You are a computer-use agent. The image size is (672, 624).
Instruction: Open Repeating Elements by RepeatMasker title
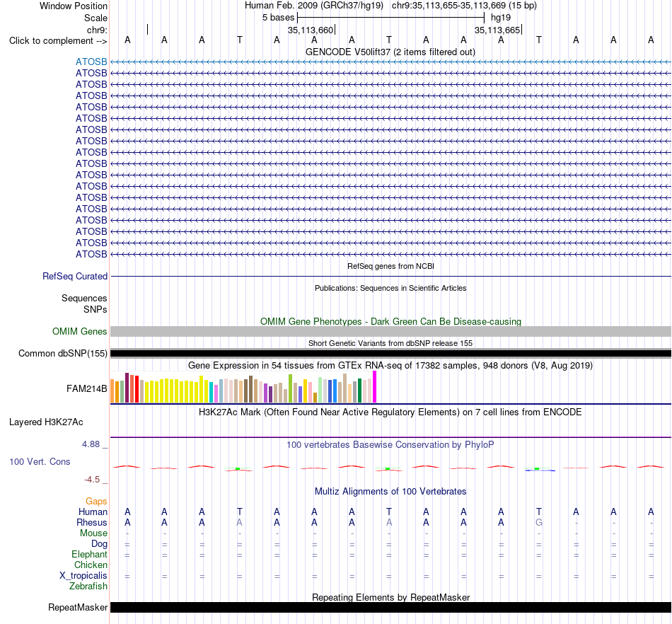(390, 597)
